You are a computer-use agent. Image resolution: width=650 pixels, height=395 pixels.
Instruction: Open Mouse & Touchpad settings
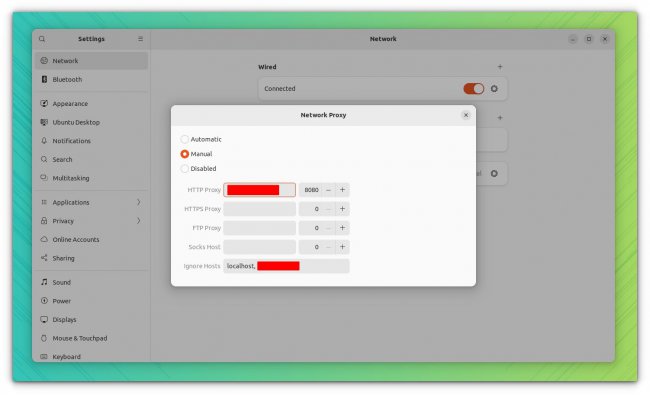coord(91,338)
